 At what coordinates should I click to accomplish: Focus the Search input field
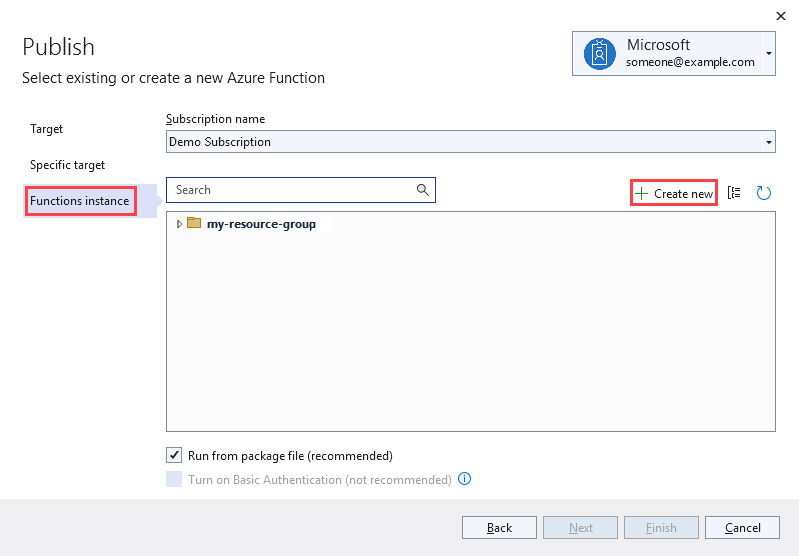click(301, 190)
